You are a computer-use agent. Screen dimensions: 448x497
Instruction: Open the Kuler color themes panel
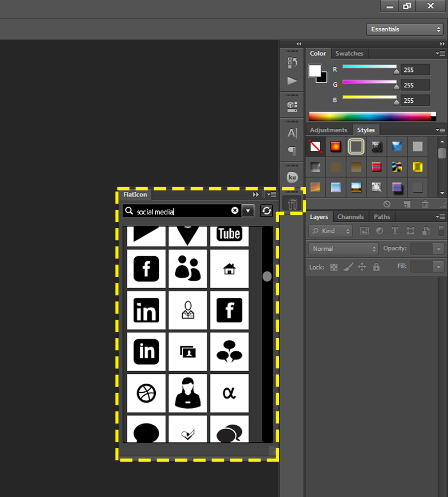point(292,177)
